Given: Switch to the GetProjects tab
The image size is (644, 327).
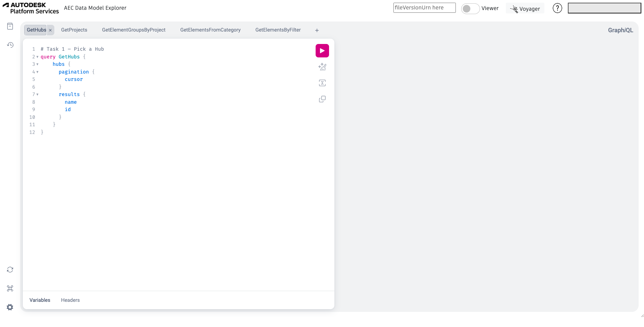Looking at the screenshot, I should (x=74, y=30).
